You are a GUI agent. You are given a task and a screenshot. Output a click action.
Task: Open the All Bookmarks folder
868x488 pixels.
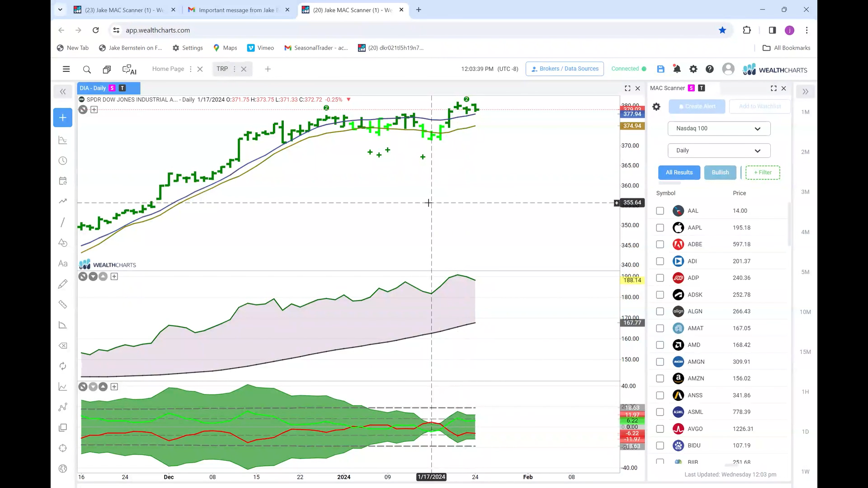click(x=786, y=48)
